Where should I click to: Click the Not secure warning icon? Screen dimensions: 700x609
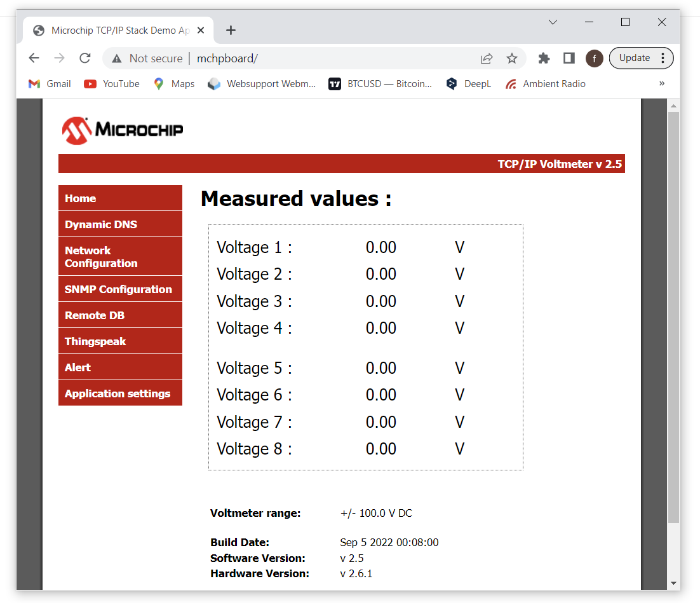tap(116, 58)
